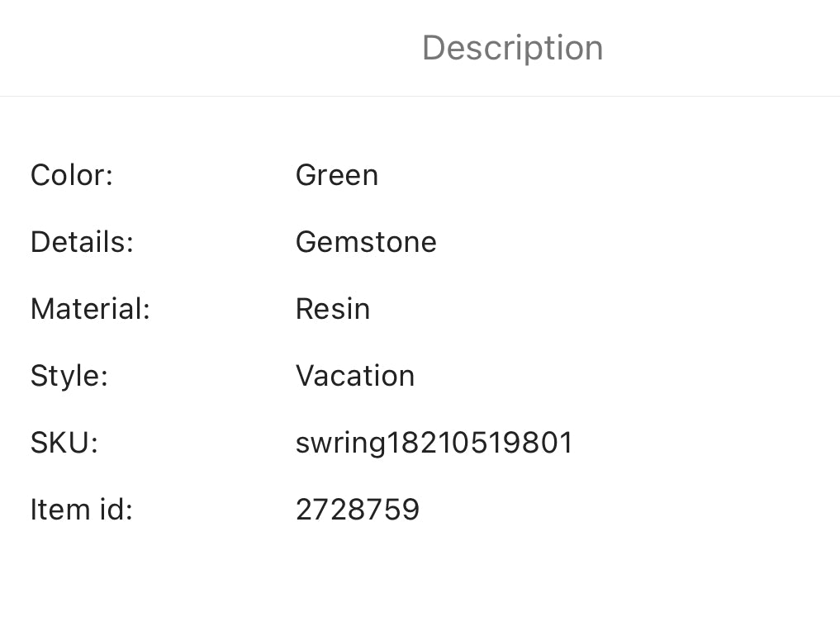This screenshot has height=617, width=840.
Task: Select the Resin material value
Action: point(333,309)
